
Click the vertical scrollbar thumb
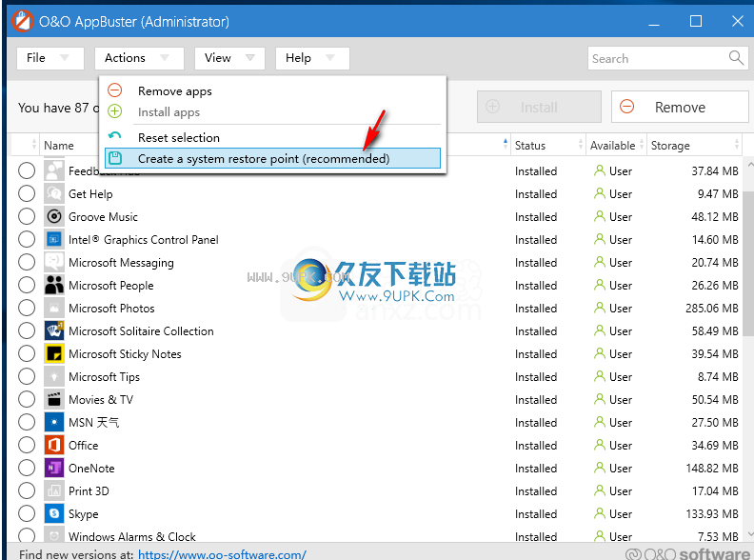point(748,263)
